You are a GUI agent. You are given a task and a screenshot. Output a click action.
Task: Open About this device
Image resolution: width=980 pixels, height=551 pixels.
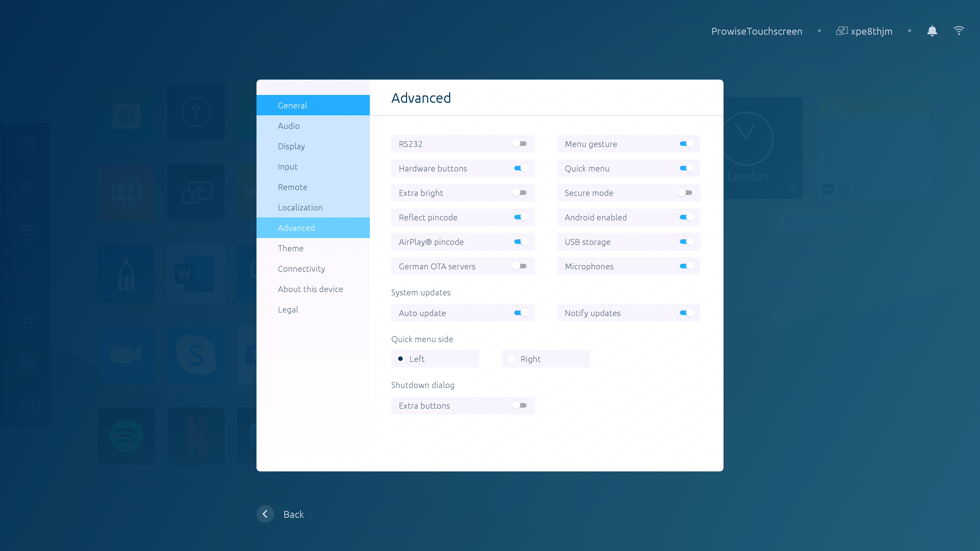point(313,289)
